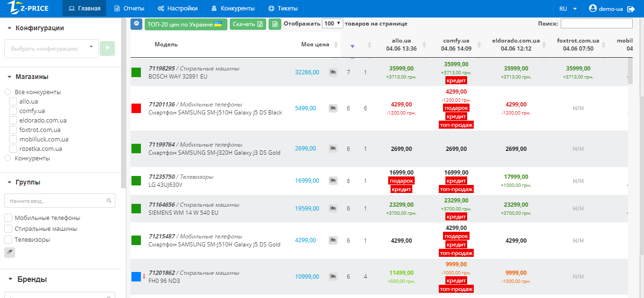644x298 pixels.
Task: Open the Выбрать конфигурацию dropdown
Action: coord(52,48)
